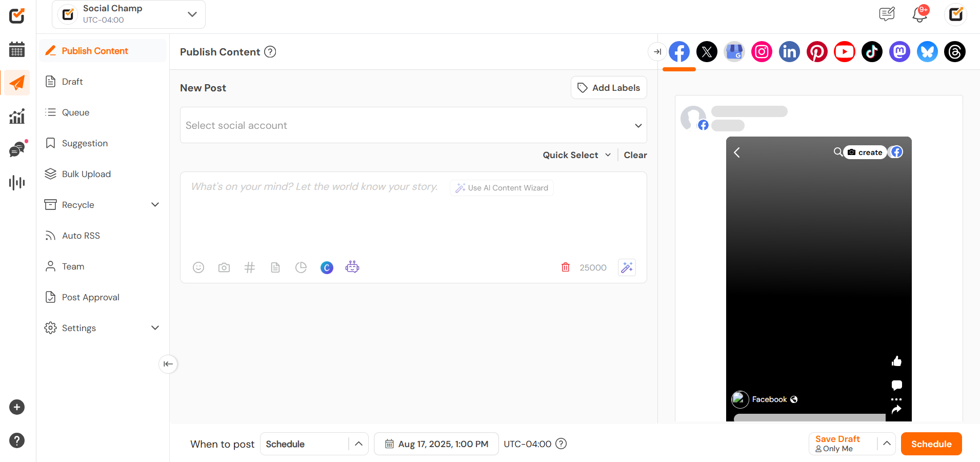The height and width of the screenshot is (462, 980).
Task: Click the Add Labels button
Action: (x=609, y=88)
